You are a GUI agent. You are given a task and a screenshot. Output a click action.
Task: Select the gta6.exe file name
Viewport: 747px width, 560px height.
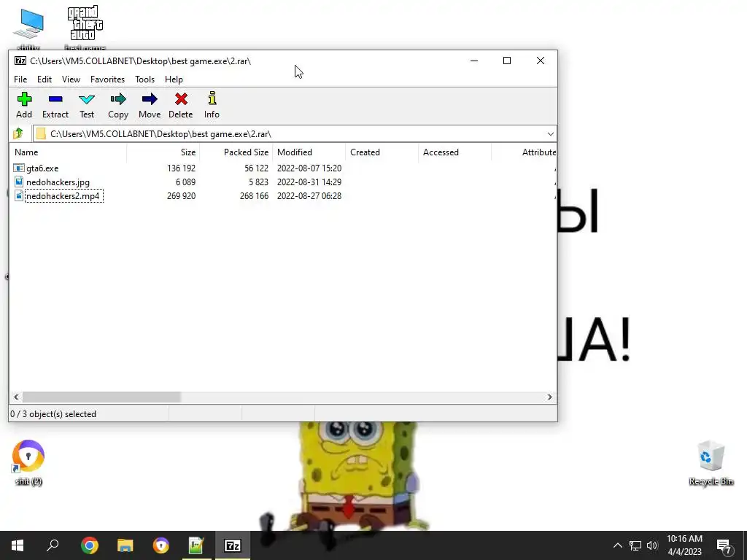42,168
